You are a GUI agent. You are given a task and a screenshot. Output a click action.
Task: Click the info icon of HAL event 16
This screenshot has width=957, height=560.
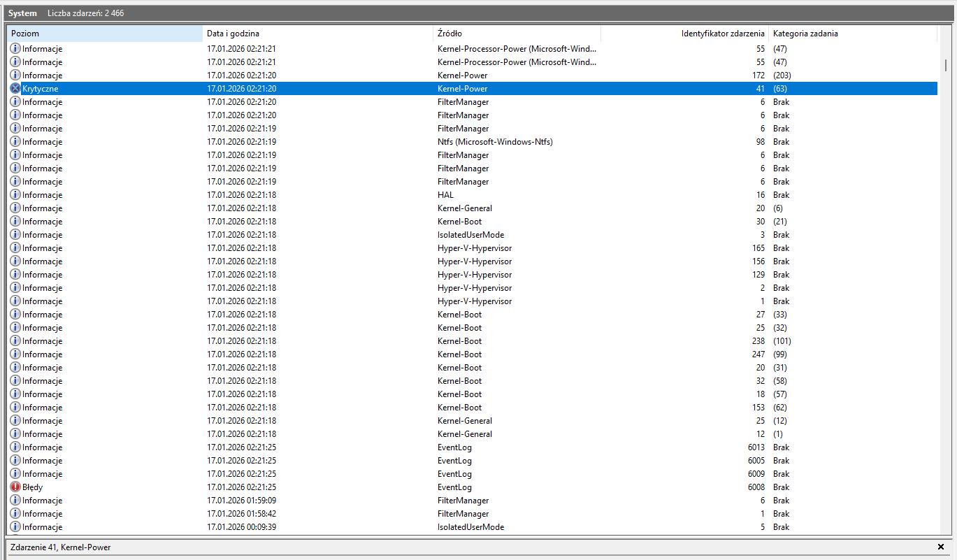[x=15, y=195]
